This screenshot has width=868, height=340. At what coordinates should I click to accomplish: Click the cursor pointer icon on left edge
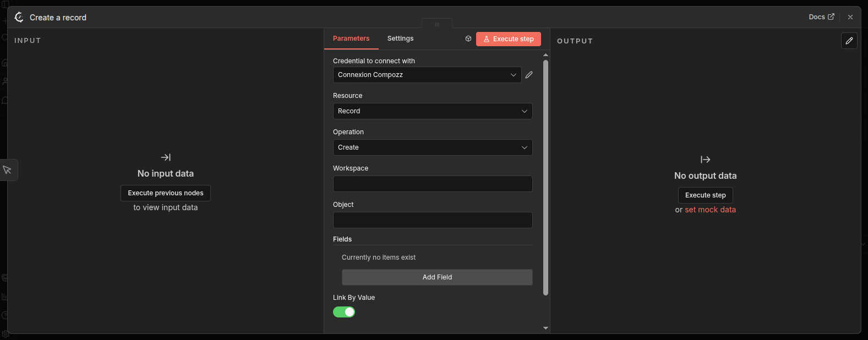pos(8,170)
